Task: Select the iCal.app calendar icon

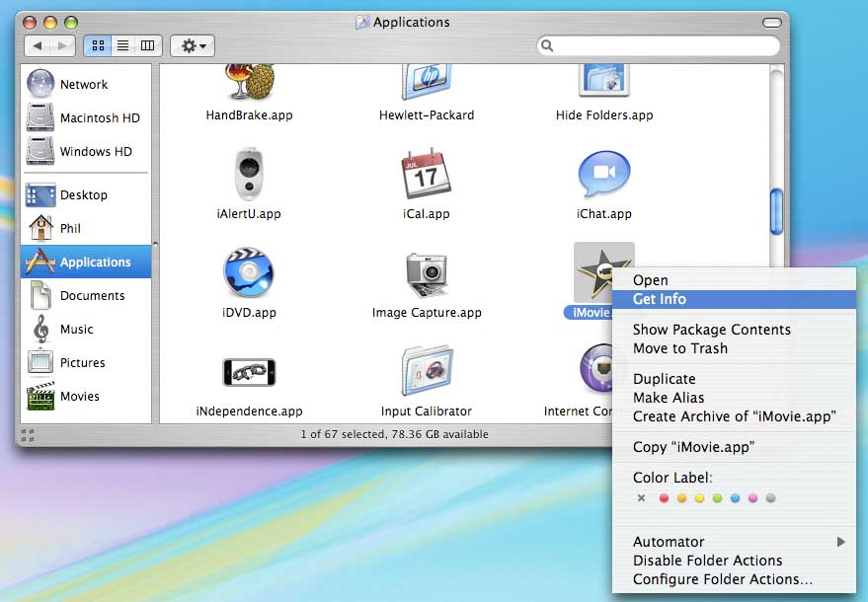Action: (x=426, y=174)
